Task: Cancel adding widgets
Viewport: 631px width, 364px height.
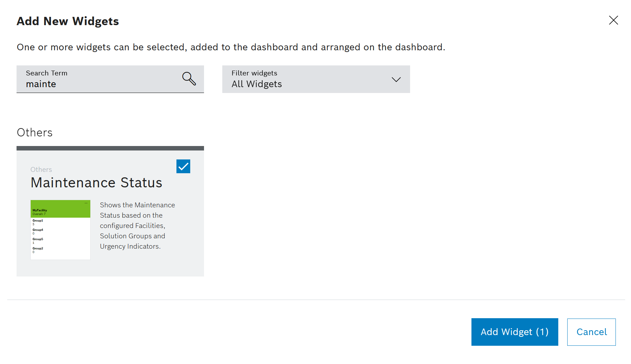Action: [x=591, y=332]
